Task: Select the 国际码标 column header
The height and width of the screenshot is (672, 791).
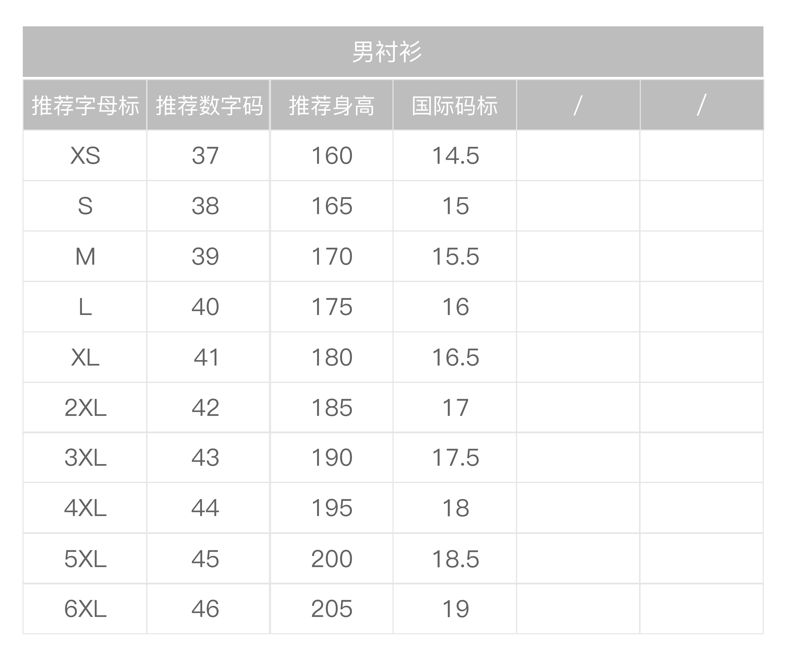Action: [x=455, y=105]
